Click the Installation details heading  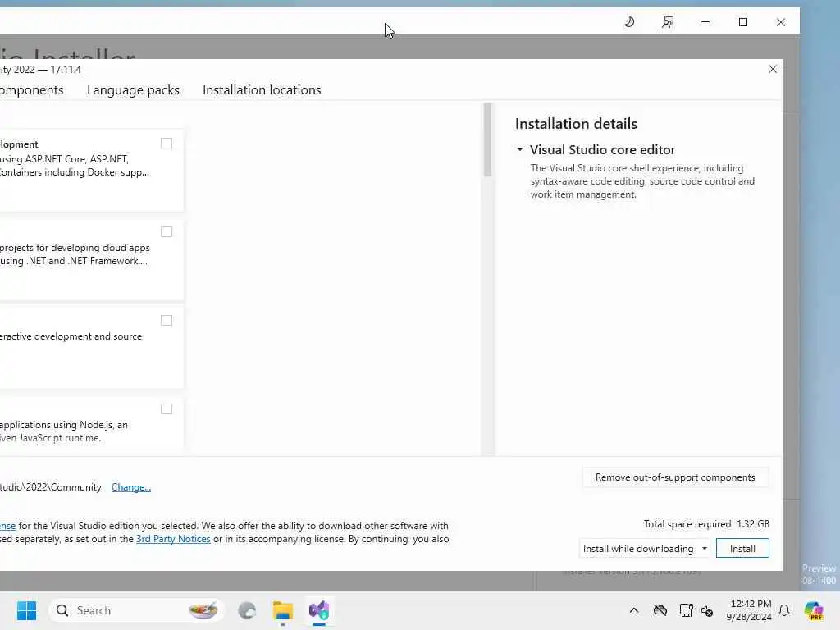point(576,124)
